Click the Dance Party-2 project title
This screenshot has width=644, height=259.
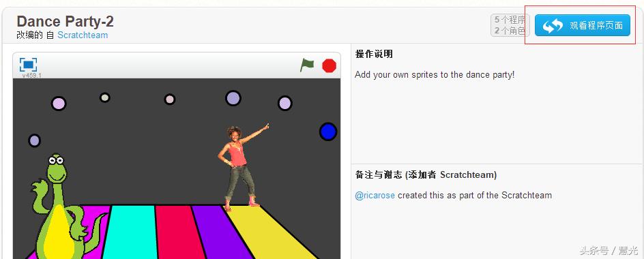pos(65,21)
